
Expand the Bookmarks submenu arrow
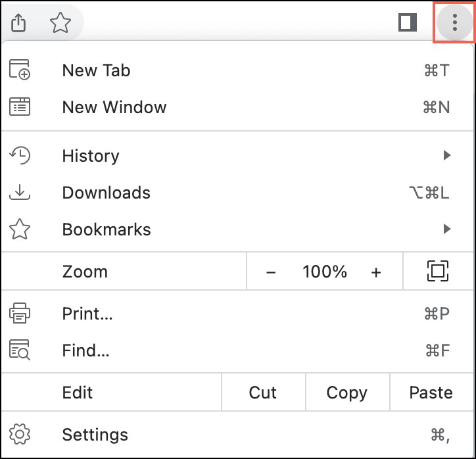pos(447,229)
